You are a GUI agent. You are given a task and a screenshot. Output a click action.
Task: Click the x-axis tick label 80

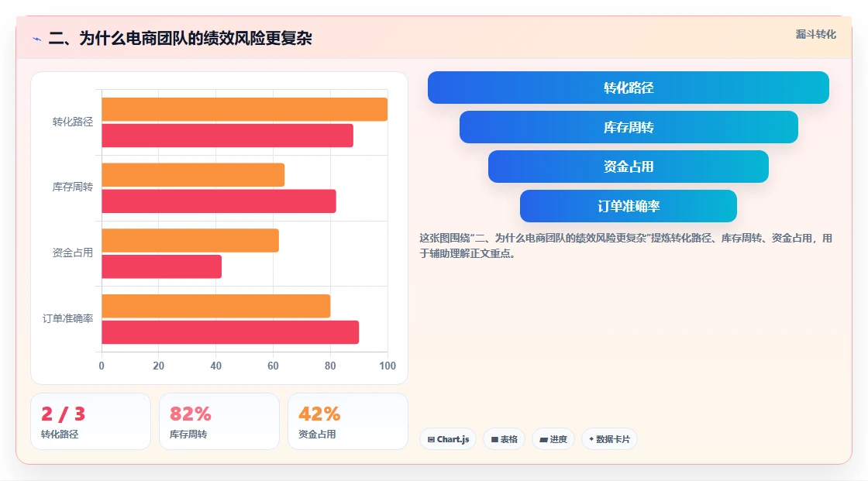330,366
